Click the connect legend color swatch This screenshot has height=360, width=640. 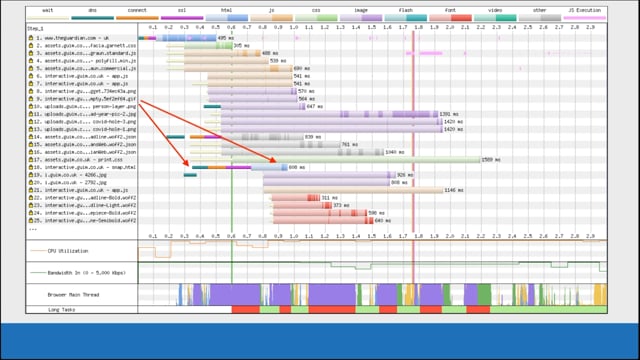[x=137, y=18]
